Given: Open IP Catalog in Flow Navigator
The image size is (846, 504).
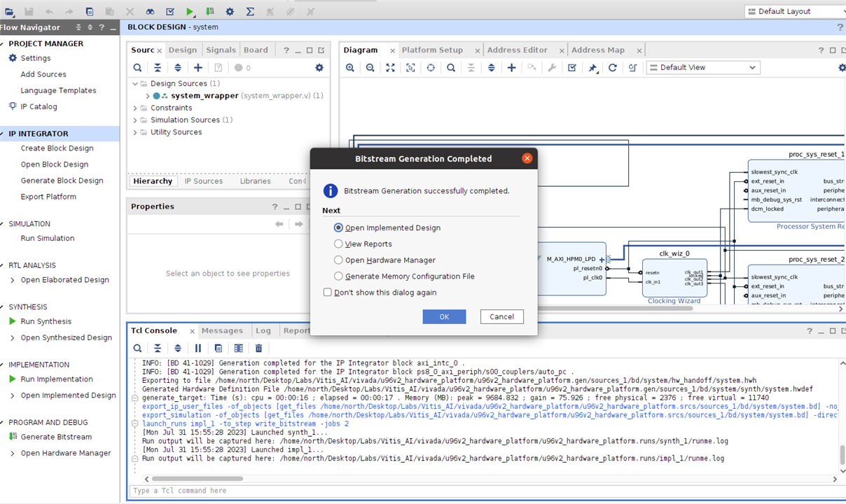Looking at the screenshot, I should (x=39, y=106).
